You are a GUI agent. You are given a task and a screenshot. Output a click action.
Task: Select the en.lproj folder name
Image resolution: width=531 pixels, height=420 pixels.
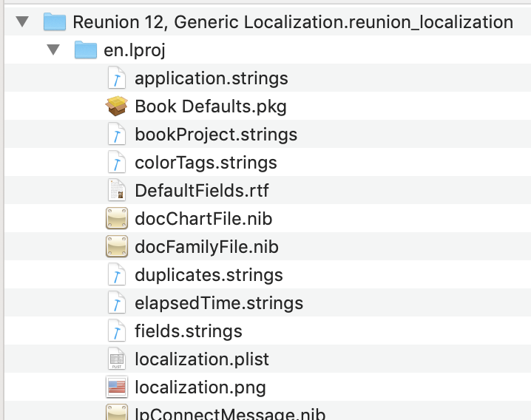135,51
